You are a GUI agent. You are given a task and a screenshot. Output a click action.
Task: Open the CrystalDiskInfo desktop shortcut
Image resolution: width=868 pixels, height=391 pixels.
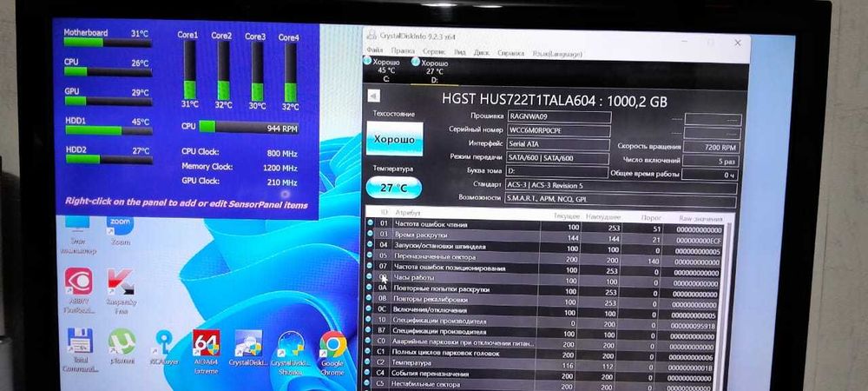point(248,348)
